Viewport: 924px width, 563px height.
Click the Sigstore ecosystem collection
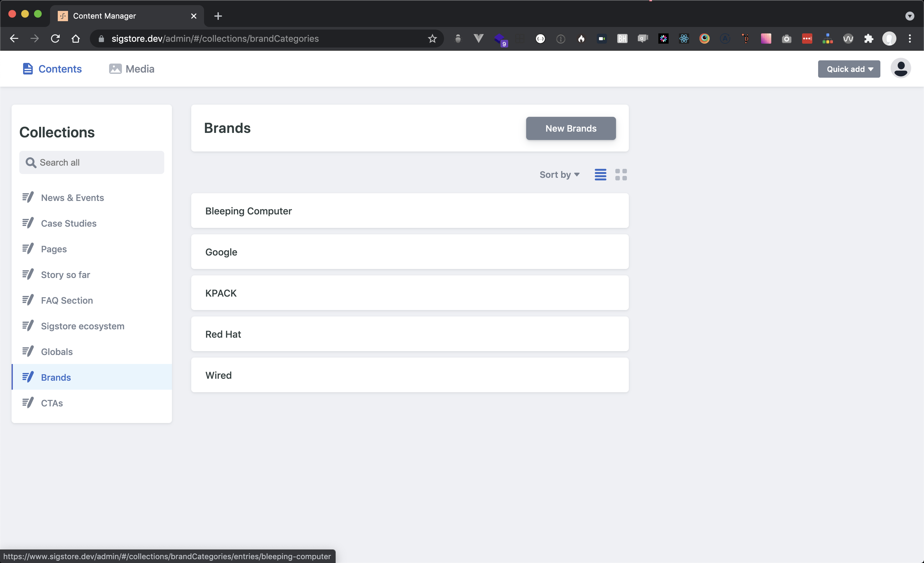[82, 325]
